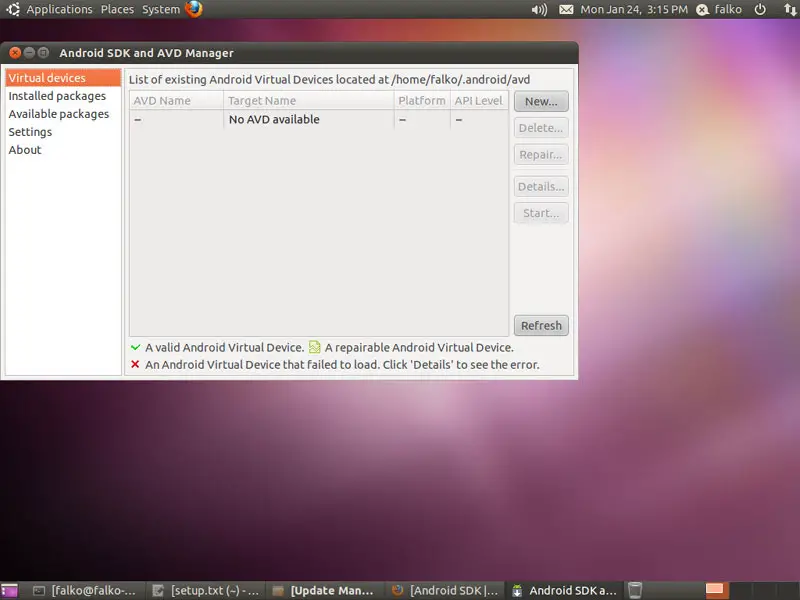Open the System menu
Image resolution: width=800 pixels, height=600 pixels.
pos(161,10)
